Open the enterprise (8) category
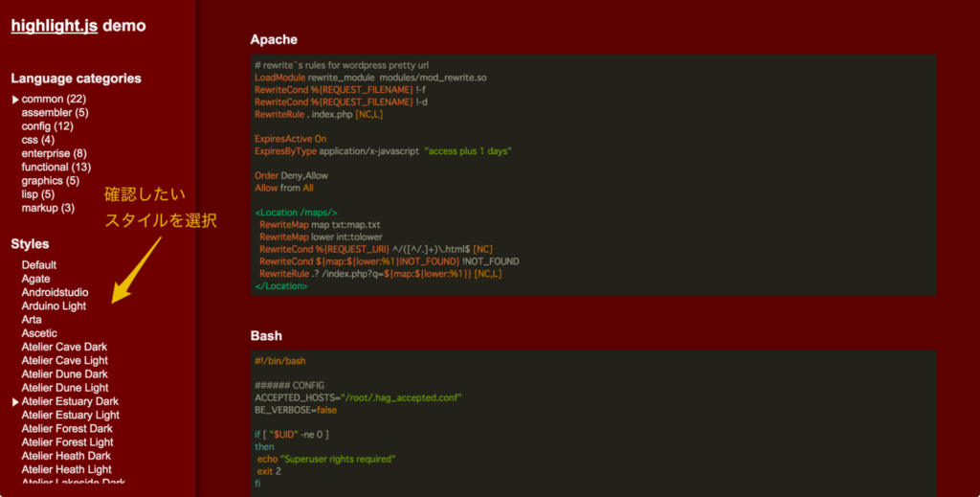The image size is (980, 497). coord(54,153)
